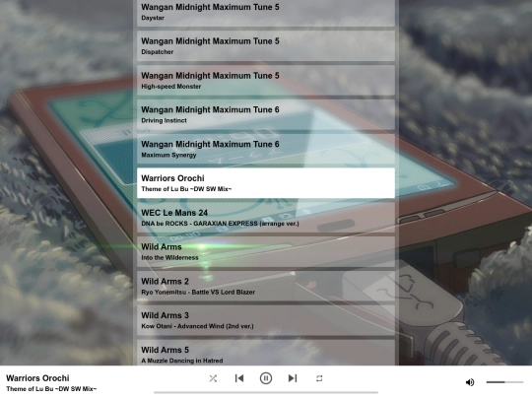Play WEC Le Mans 24 GARAXIAN EXPRESS
This screenshot has height=399, width=532.
coord(266,217)
